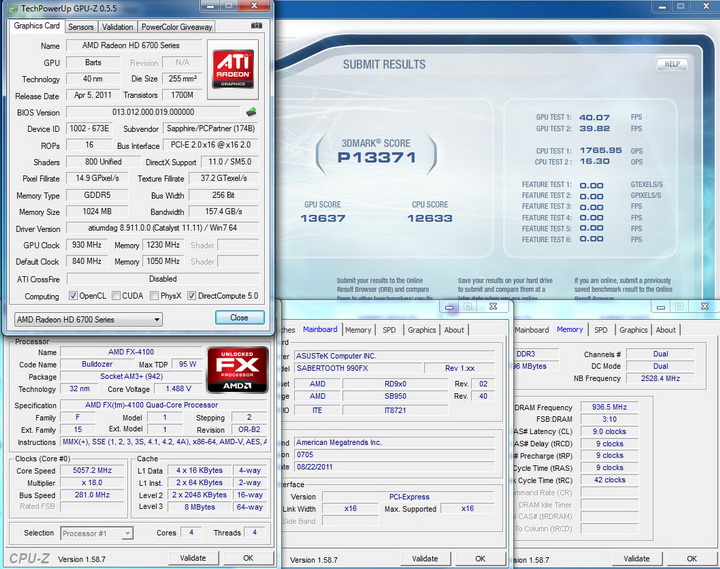The height and width of the screenshot is (569, 720).
Task: Click the Subvendor field Sapphire/PCPartner
Action: (211, 129)
